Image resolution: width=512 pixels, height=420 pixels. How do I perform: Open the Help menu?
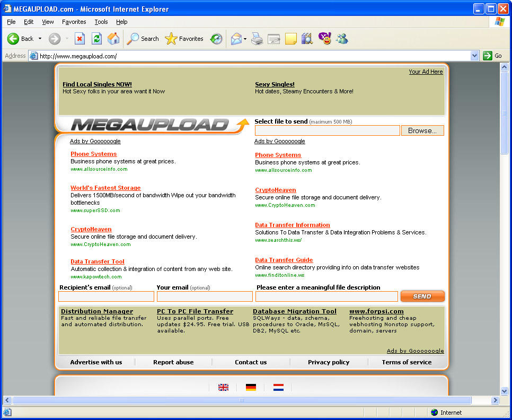coord(122,22)
